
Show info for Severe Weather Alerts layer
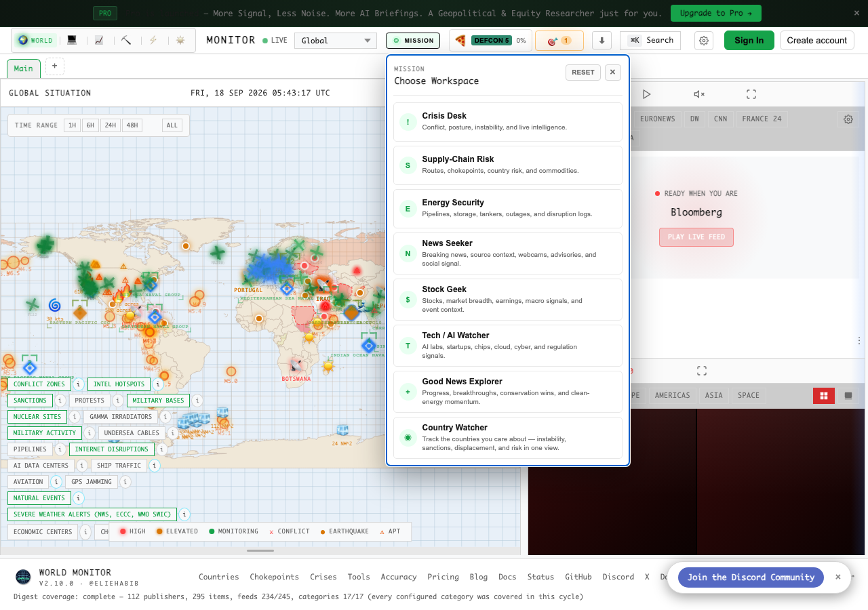tap(184, 514)
